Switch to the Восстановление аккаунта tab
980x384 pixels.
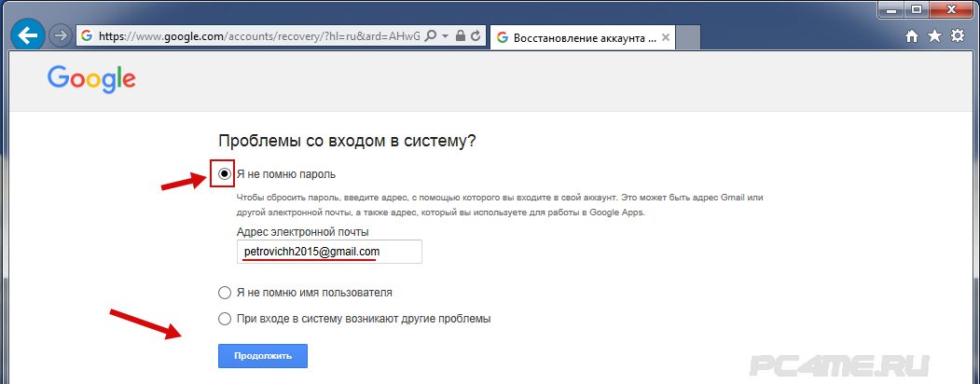coord(583,37)
